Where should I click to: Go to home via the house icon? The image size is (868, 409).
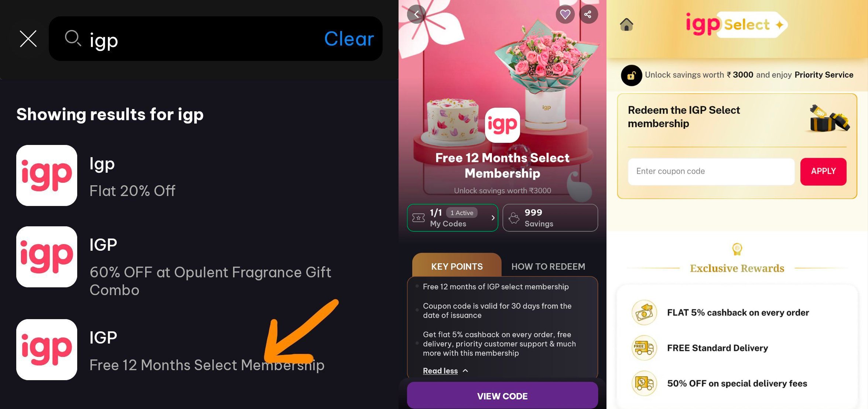(x=626, y=25)
